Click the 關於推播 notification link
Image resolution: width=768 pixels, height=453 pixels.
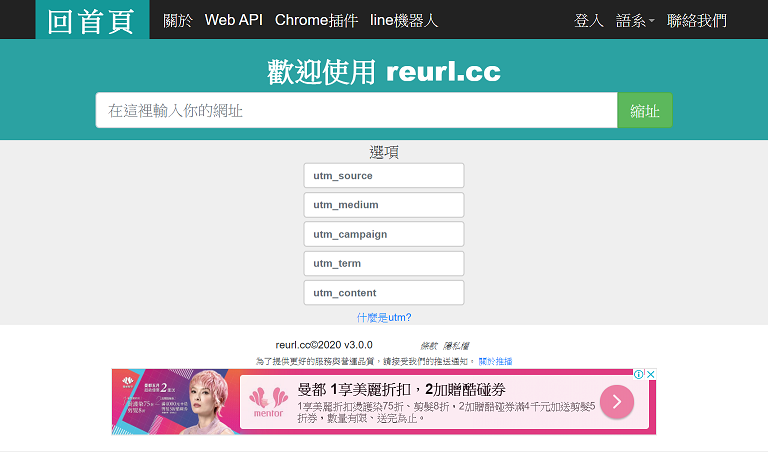495,361
